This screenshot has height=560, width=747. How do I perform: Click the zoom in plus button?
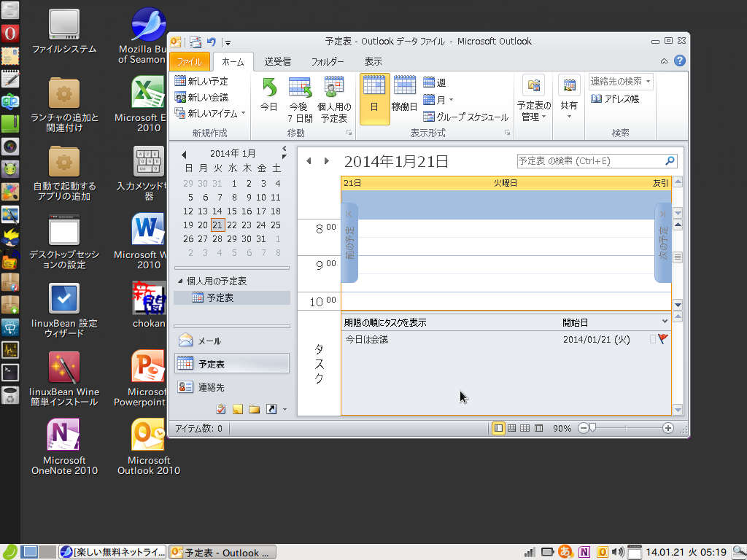[668, 428]
